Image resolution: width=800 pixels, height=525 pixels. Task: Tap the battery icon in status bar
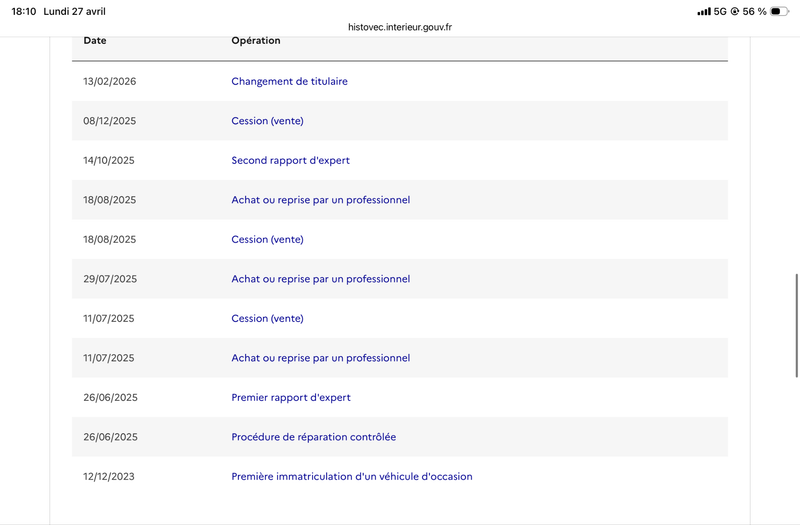(x=779, y=11)
